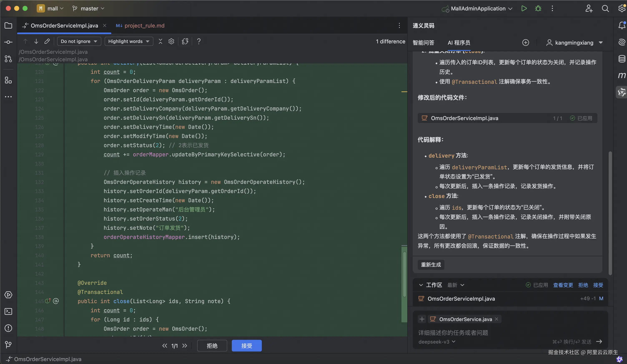Viewport: 627px width, 364px height.
Task: Click the 查看变更 link
Action: coord(563,285)
